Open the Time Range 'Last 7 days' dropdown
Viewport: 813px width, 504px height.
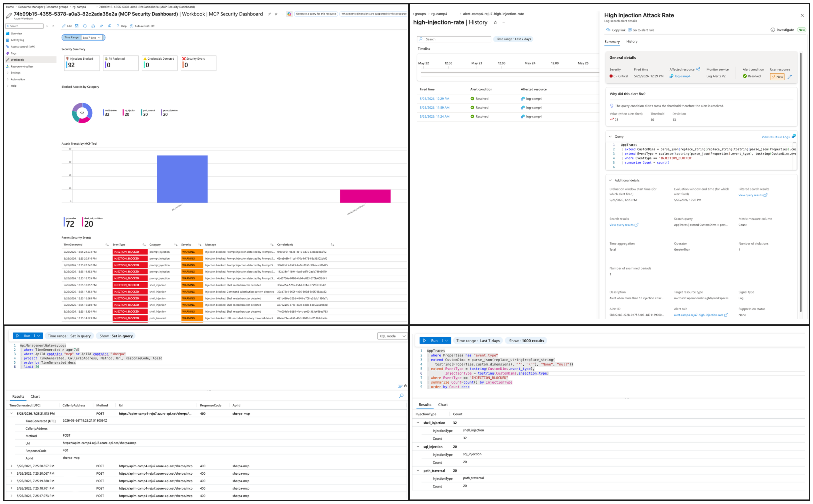tap(92, 38)
